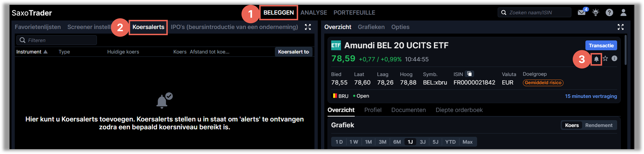This screenshot has width=644, height=154.
Task: Select the Koers chart mode
Action: pyautogui.click(x=572, y=125)
